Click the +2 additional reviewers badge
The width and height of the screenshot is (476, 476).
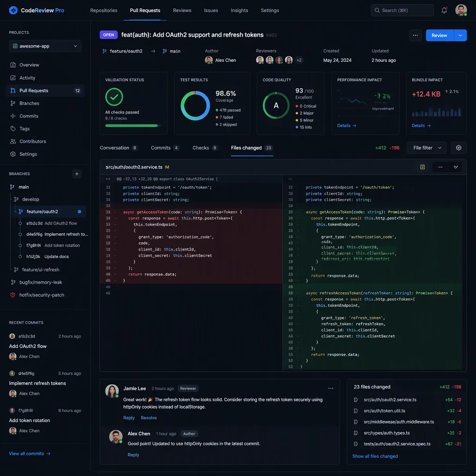(x=299, y=60)
